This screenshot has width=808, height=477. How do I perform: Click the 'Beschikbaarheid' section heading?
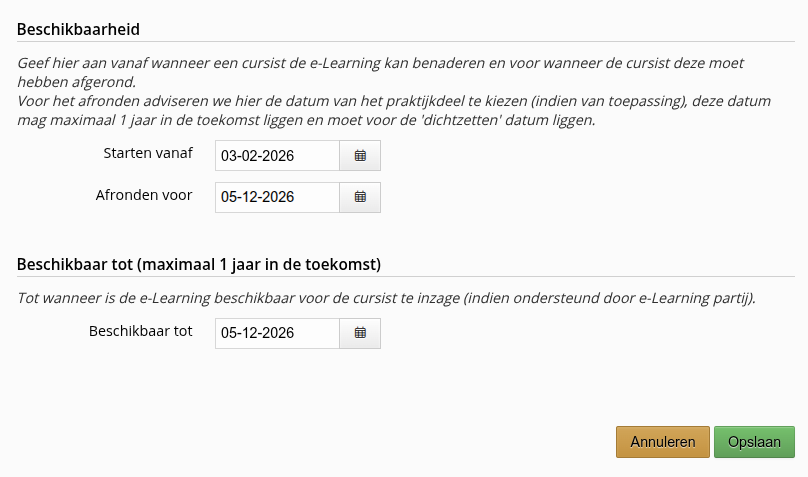[x=77, y=30]
